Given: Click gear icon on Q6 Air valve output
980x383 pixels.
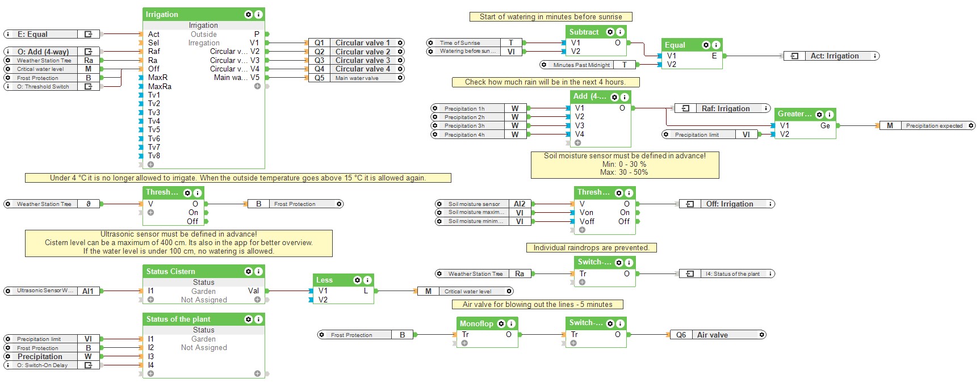Looking at the screenshot, I should point(761,335).
